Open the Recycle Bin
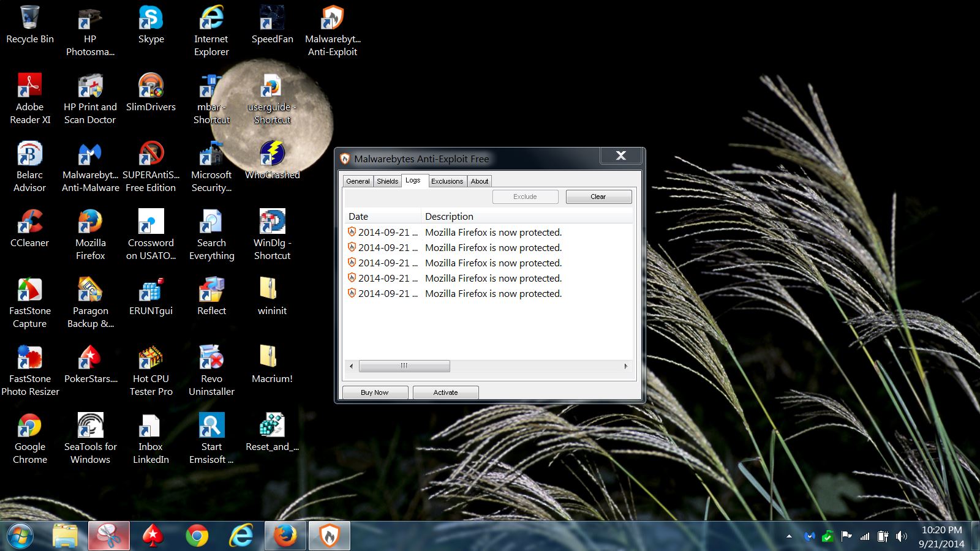The height and width of the screenshot is (551, 980). click(29, 24)
